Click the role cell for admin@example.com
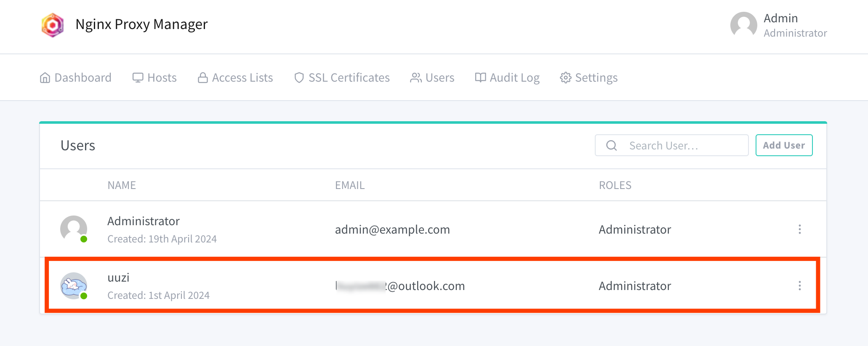Image resolution: width=868 pixels, height=346 pixels. point(635,229)
